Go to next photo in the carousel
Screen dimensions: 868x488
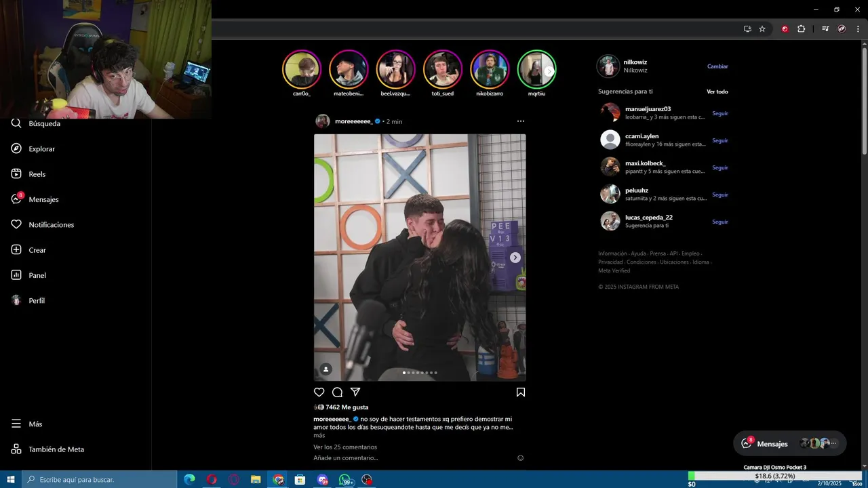tap(515, 258)
